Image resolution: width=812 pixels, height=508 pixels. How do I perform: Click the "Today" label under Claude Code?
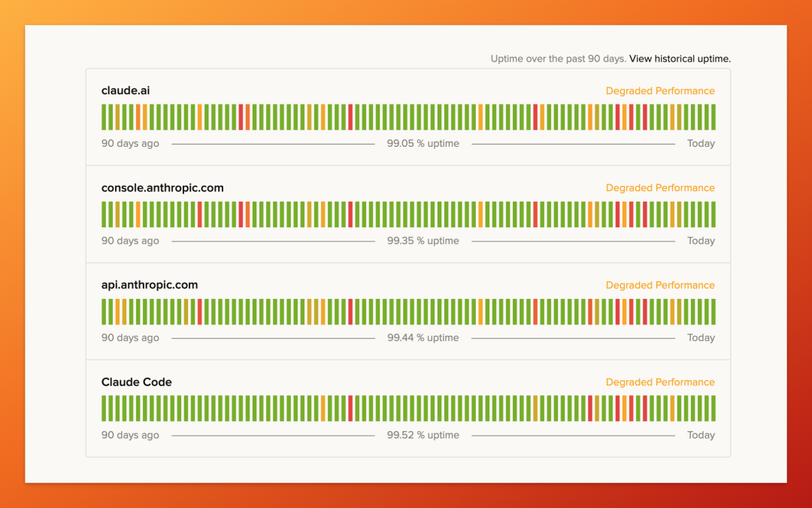701,435
